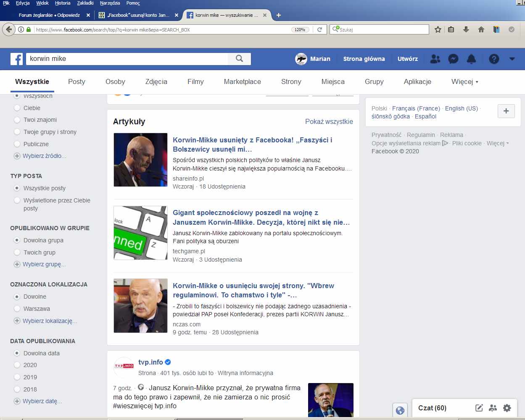This screenshot has height=420, width=525.
Task: Expand Wybierz źródło... option
Action: click(40, 156)
